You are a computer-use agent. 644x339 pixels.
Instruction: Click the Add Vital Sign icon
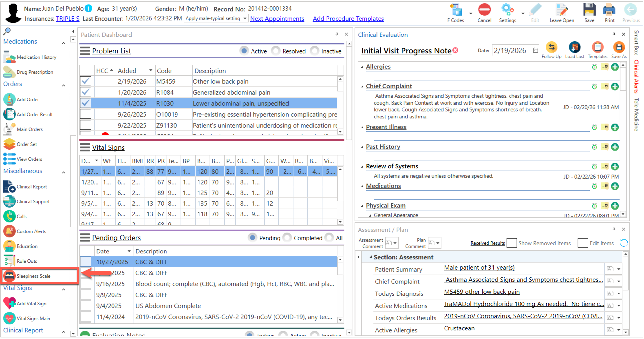click(x=9, y=303)
